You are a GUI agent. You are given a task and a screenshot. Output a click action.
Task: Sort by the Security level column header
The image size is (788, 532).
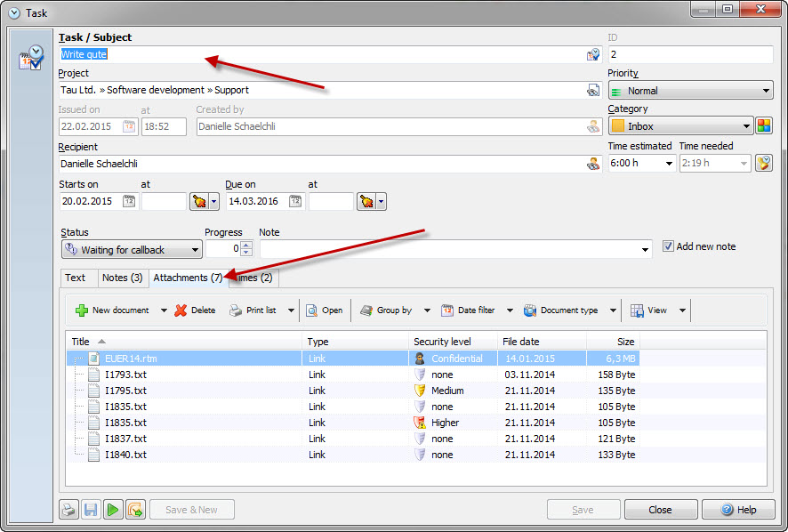454,342
